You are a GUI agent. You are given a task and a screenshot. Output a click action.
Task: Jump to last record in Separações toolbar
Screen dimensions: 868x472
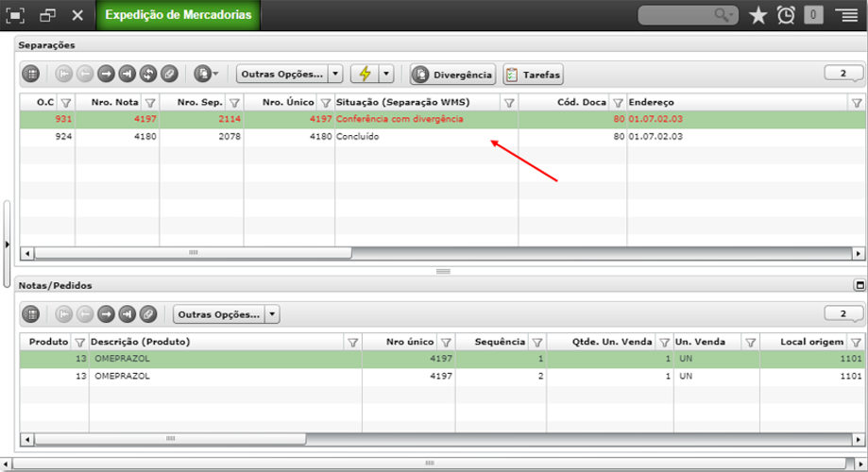coord(127,74)
